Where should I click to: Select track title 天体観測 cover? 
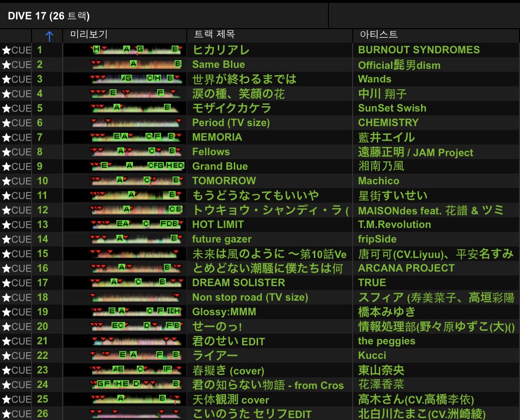pos(231,400)
